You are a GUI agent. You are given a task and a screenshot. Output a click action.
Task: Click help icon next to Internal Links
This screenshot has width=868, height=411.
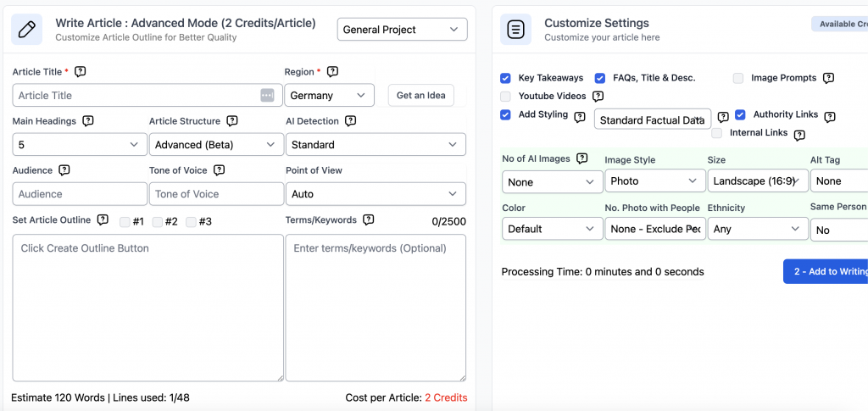click(x=798, y=134)
